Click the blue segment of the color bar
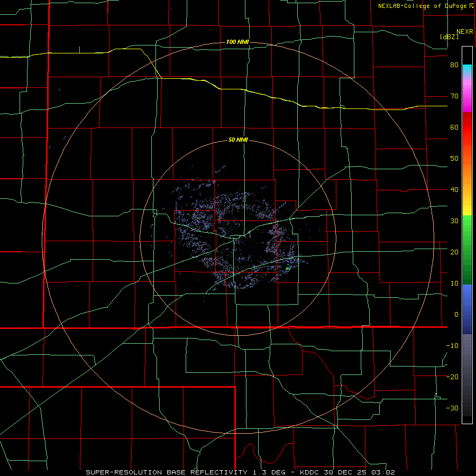The width and height of the screenshot is (476, 476). point(467,309)
